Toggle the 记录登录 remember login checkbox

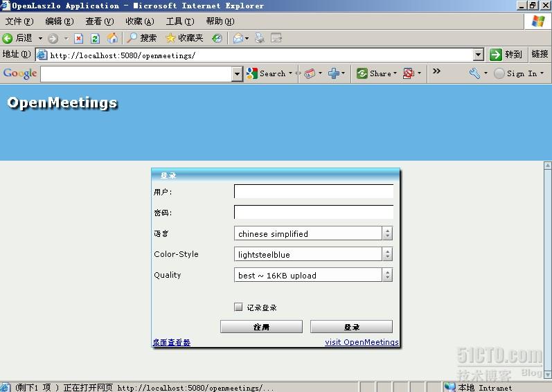(238, 308)
